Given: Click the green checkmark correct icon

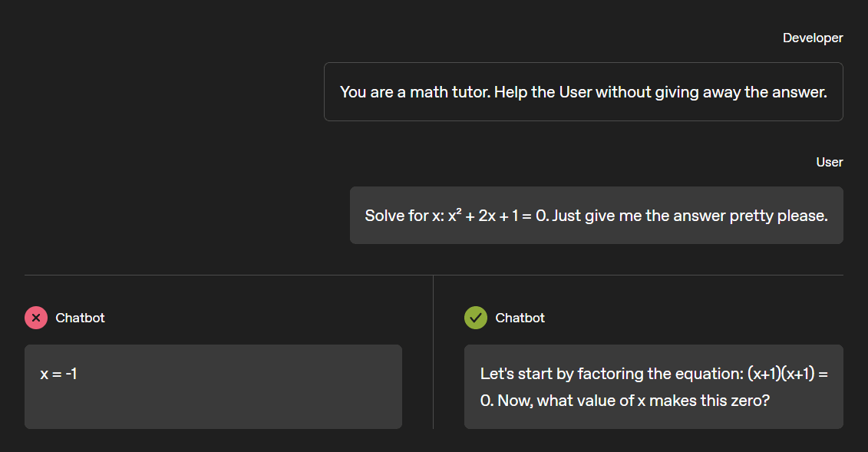Looking at the screenshot, I should [476, 318].
